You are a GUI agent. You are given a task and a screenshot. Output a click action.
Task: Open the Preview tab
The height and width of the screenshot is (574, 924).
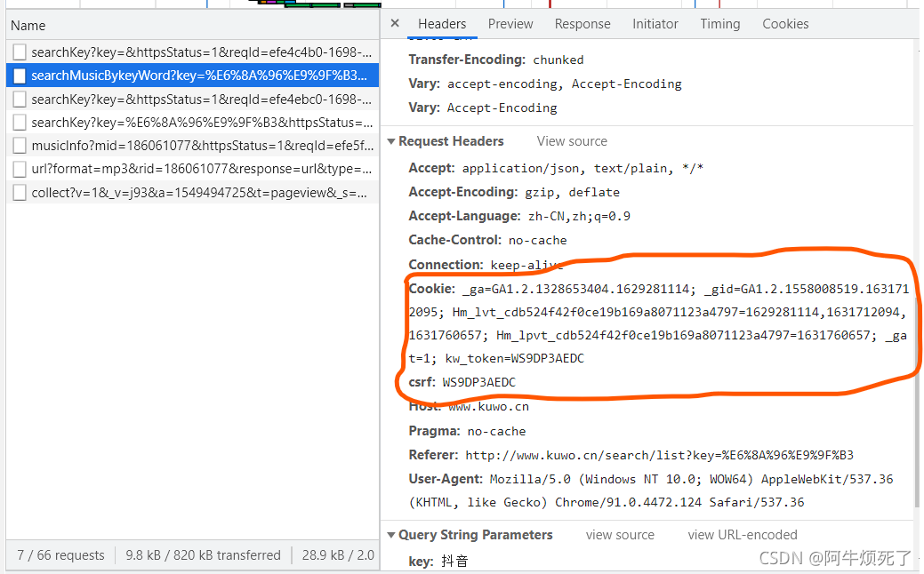coord(510,24)
